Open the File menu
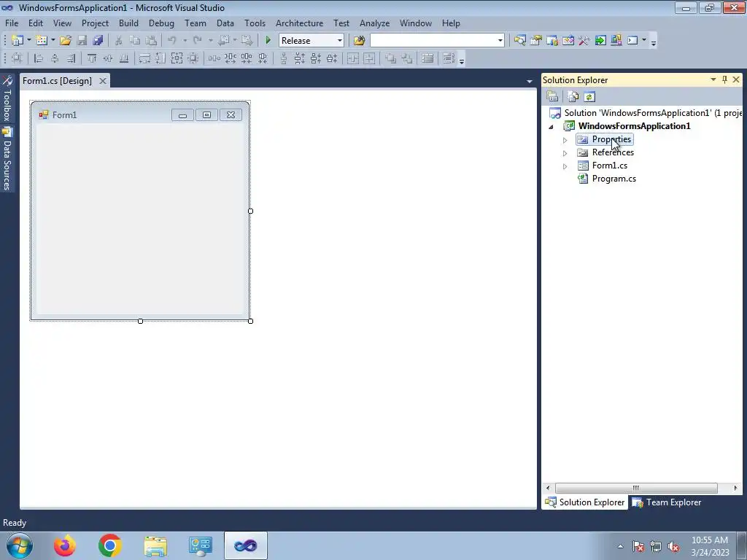747x560 pixels. 12,23
